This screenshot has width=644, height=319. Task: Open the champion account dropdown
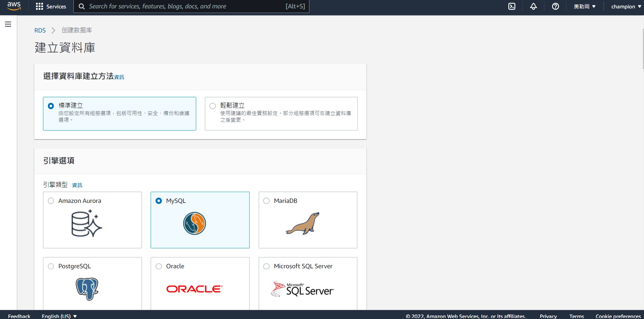tap(626, 6)
